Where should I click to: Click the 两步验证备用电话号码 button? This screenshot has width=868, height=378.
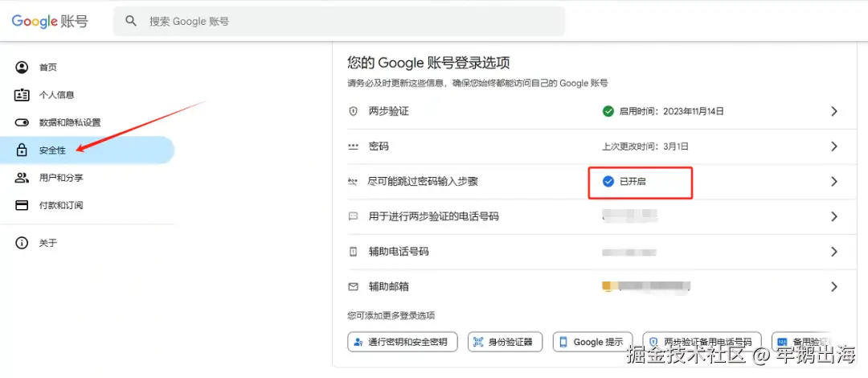(x=702, y=342)
